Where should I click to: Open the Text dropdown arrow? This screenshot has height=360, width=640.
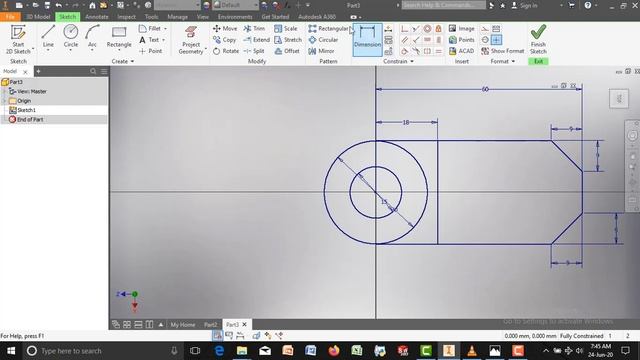(x=163, y=40)
